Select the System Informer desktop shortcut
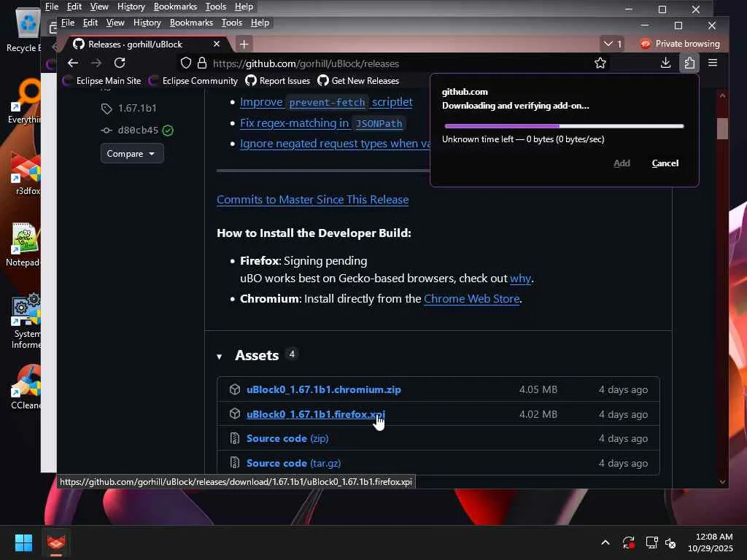Viewport: 747px width, 560px height. (25, 322)
